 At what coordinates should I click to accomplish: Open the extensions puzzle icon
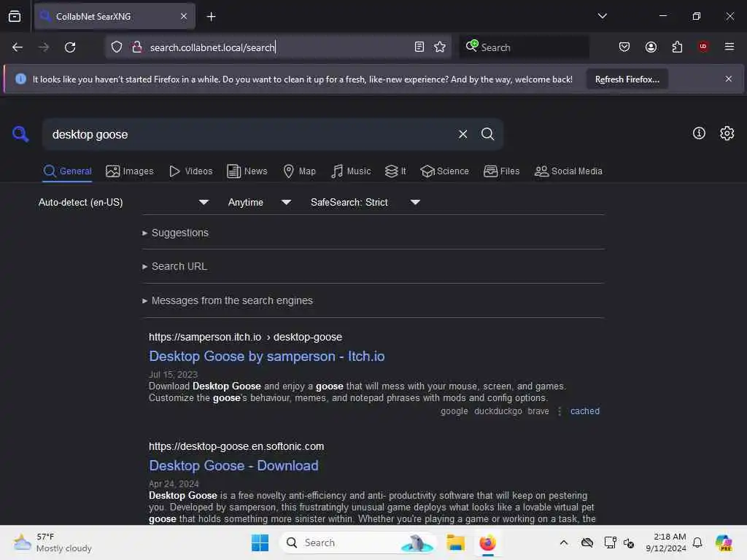pyautogui.click(x=677, y=47)
